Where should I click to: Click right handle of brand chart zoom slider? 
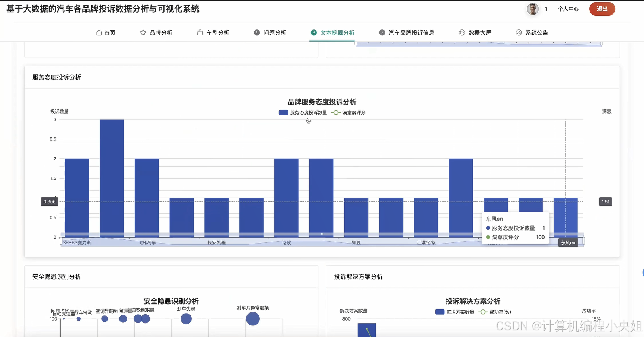point(584,241)
